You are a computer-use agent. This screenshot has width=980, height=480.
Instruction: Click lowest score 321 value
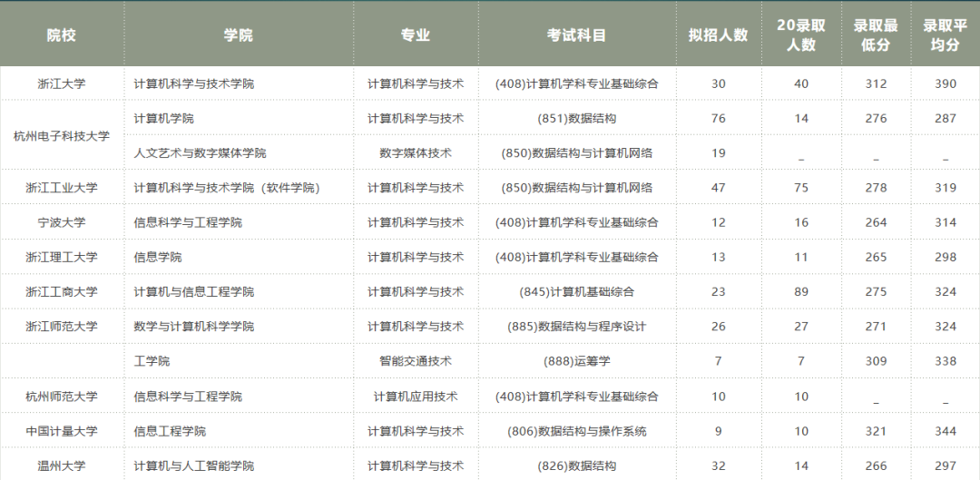pos(876,431)
